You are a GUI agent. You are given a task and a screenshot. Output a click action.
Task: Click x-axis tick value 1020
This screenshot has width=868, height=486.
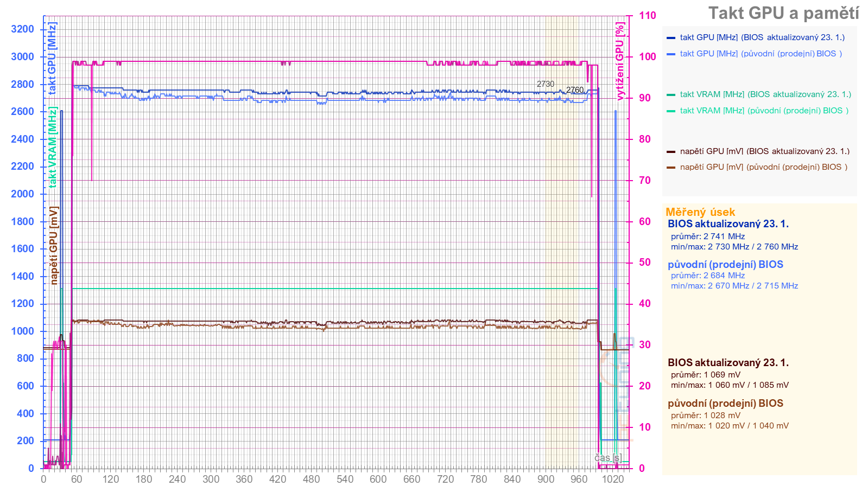pyautogui.click(x=613, y=479)
